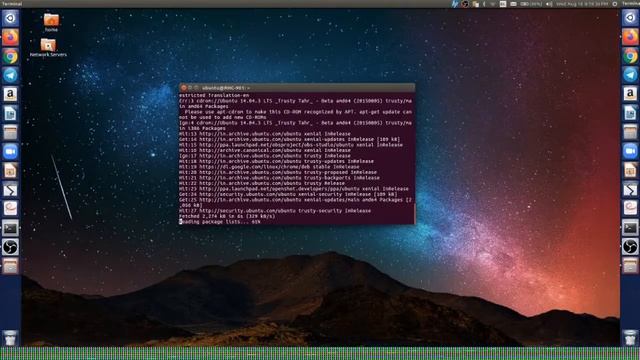
Task: Launch Firefox from the right launcher
Action: (630, 37)
